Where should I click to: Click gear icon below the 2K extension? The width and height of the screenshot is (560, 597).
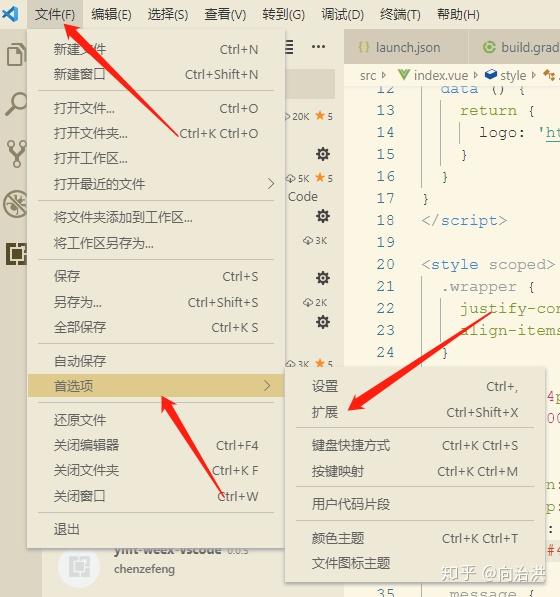[323, 322]
